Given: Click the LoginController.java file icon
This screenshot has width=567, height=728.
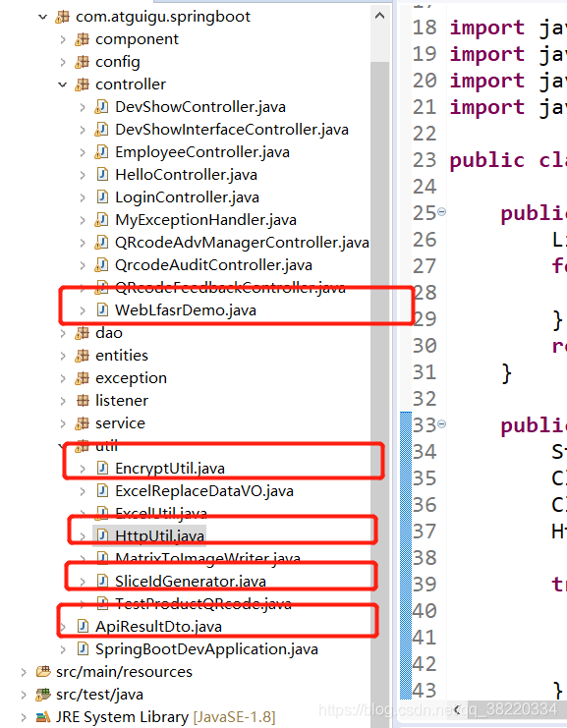Looking at the screenshot, I should 102,197.
